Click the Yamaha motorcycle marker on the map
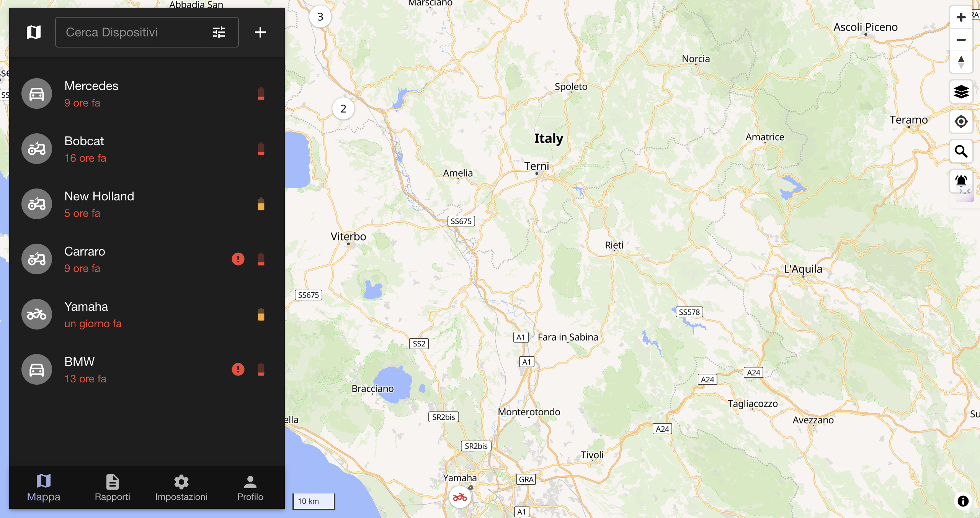The image size is (980, 518). (460, 497)
